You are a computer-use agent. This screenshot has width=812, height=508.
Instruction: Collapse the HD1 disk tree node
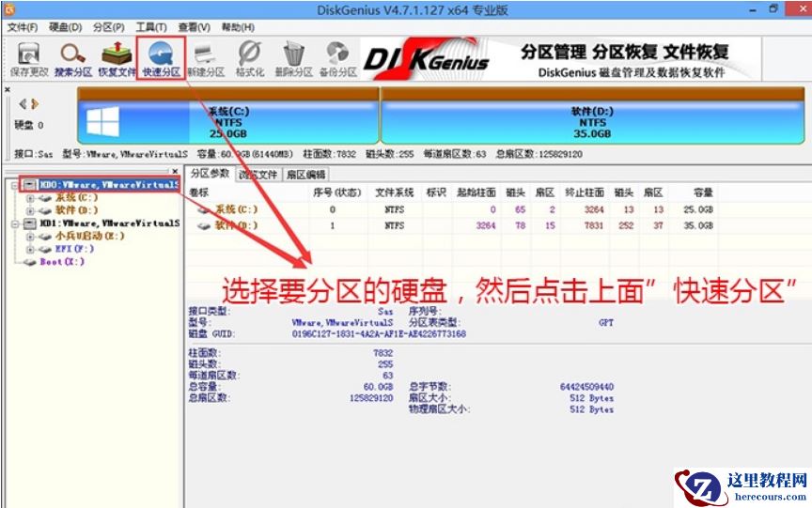pyautogui.click(x=15, y=223)
